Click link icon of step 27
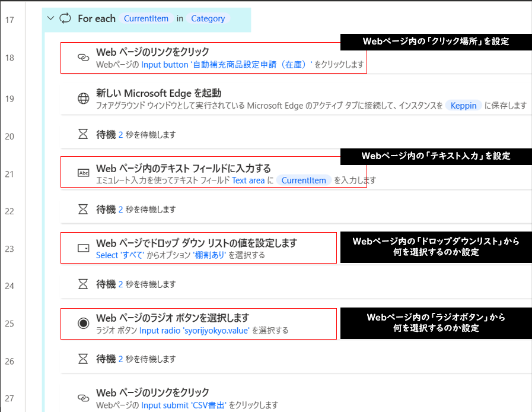532x412 pixels. coord(84,398)
